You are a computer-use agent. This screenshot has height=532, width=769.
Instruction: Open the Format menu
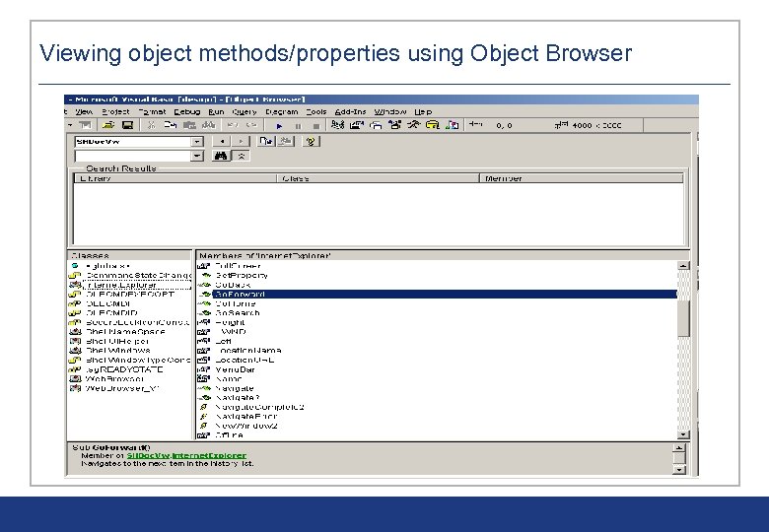152,111
